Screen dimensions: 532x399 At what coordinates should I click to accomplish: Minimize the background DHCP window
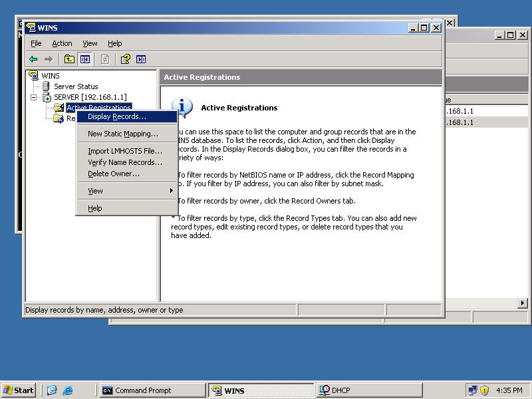499,35
